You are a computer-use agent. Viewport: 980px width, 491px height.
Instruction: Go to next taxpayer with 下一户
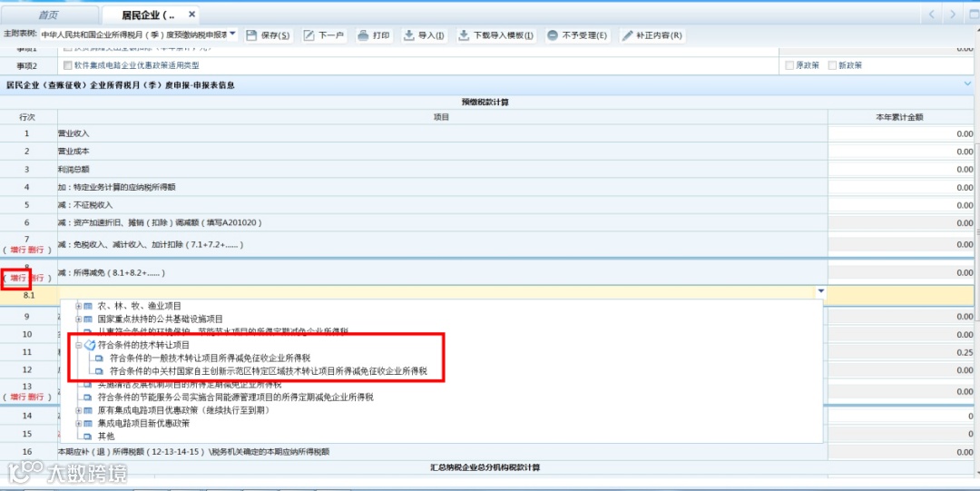tap(324, 35)
